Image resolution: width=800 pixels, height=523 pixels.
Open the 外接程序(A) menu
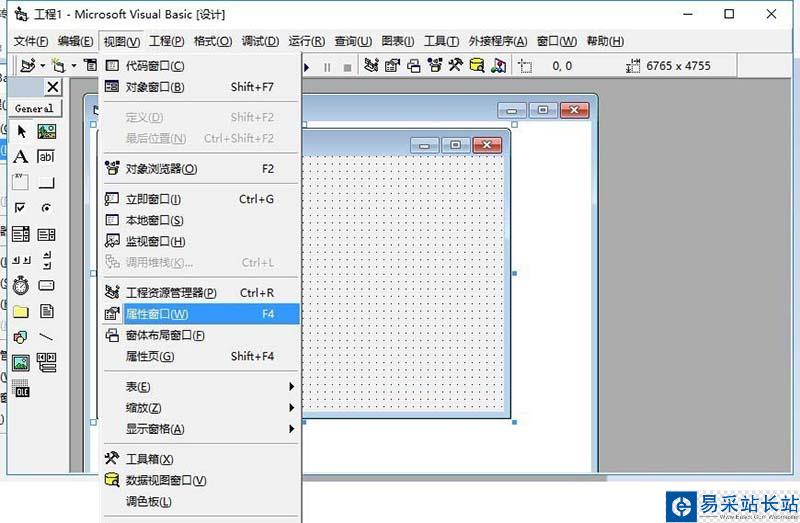[498, 41]
